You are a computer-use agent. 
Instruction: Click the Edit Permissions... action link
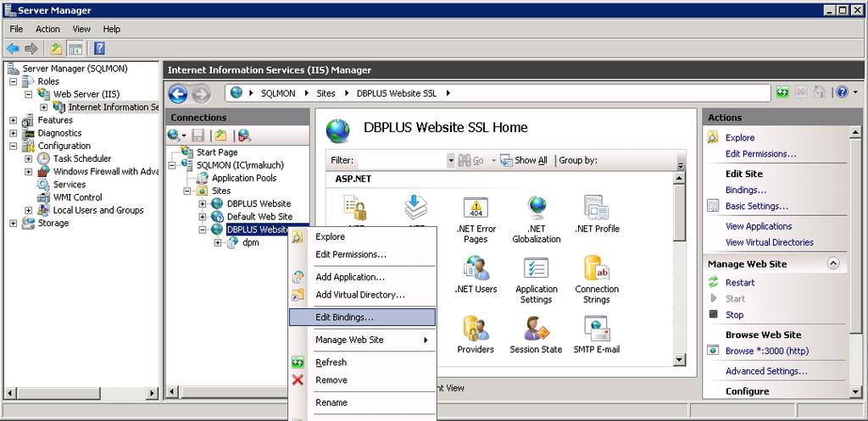(760, 154)
